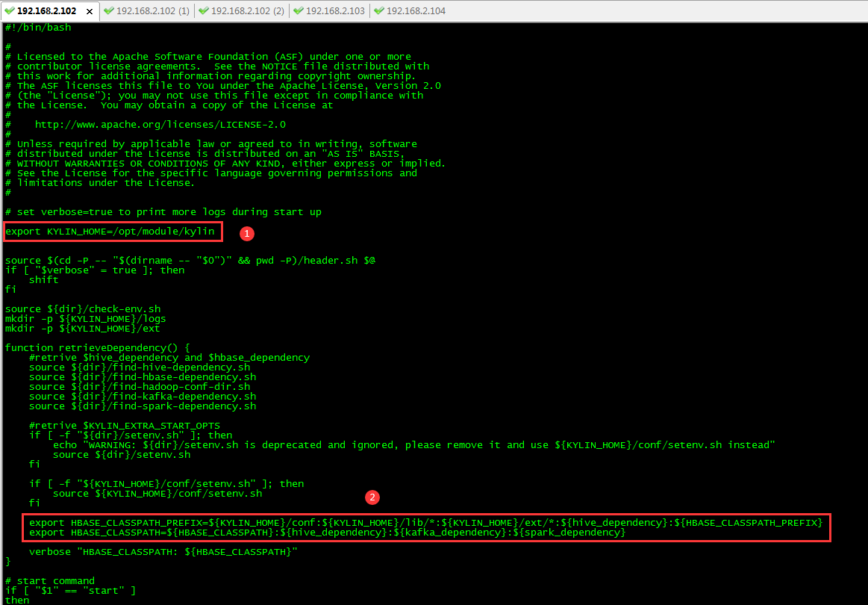Image resolution: width=868 pixels, height=605 pixels.
Task: Close the active 192.168.2.102 tab with its x
Action: pos(90,11)
